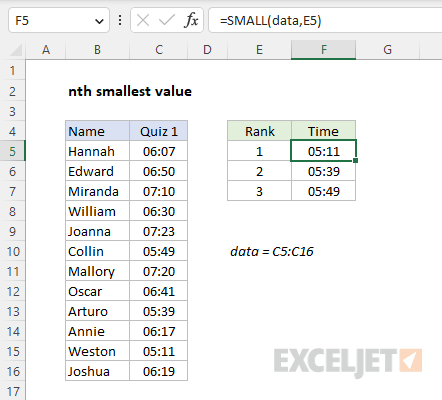
Task: Click the 'Name' header cell
Action: point(97,131)
